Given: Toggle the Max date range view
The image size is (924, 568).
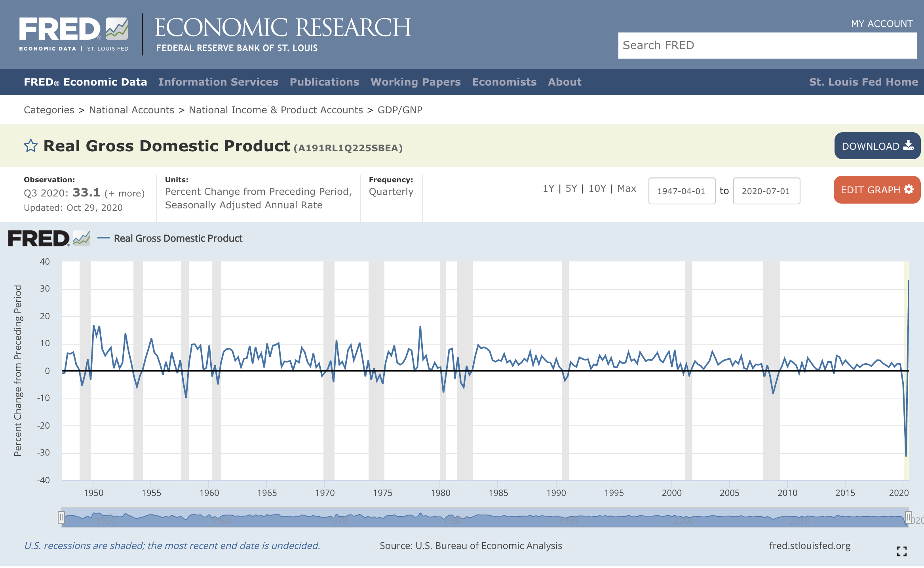Looking at the screenshot, I should (x=627, y=189).
